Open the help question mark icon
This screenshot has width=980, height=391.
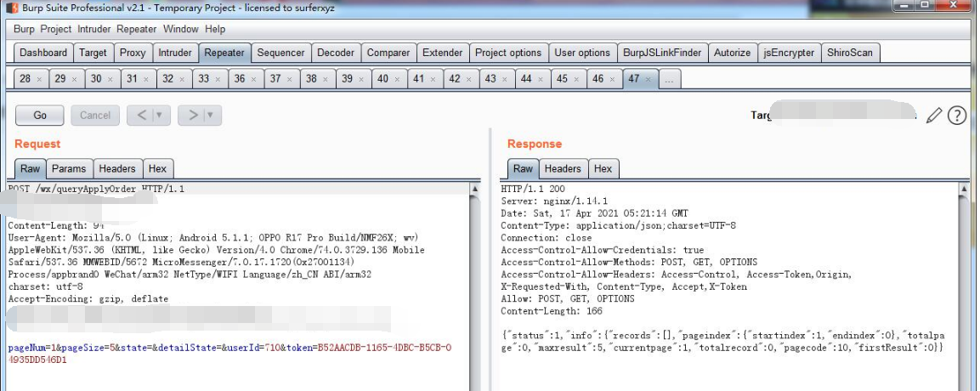click(x=957, y=115)
